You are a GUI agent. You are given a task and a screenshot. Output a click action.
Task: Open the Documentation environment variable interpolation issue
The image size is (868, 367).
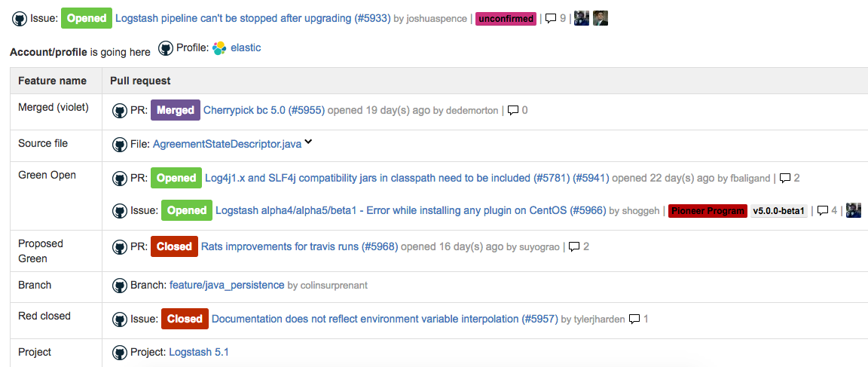coord(385,319)
